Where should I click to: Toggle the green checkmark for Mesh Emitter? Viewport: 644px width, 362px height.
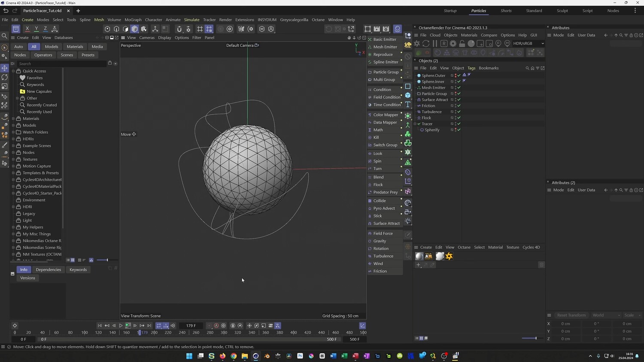tap(459, 87)
